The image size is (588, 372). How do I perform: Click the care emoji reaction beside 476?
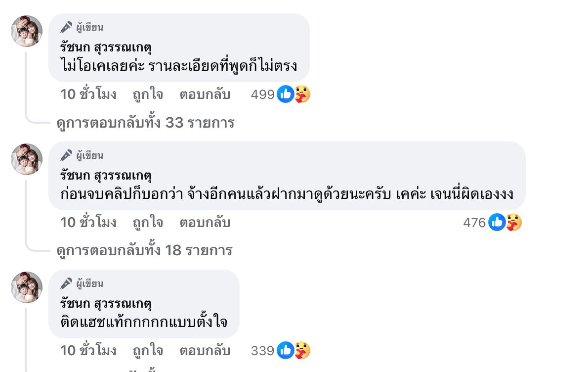(514, 223)
